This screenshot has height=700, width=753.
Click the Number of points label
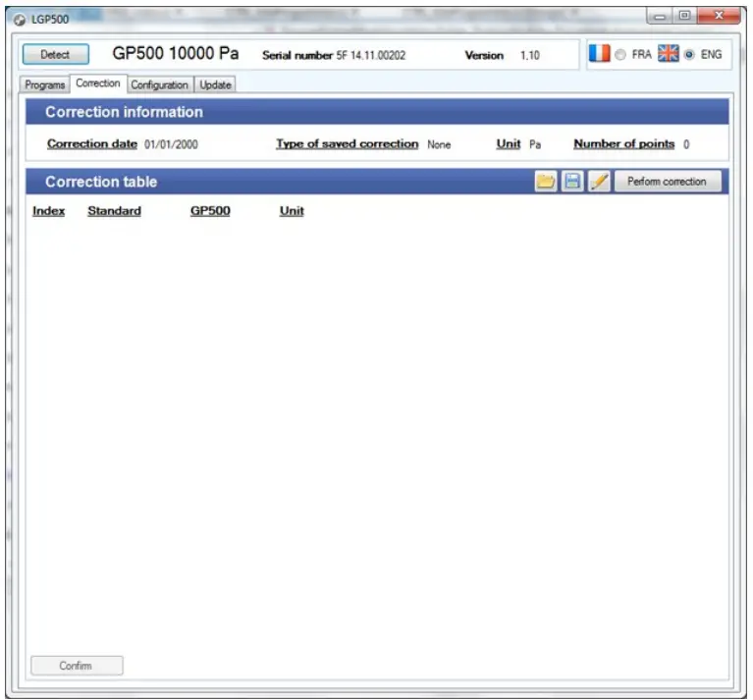(x=623, y=144)
